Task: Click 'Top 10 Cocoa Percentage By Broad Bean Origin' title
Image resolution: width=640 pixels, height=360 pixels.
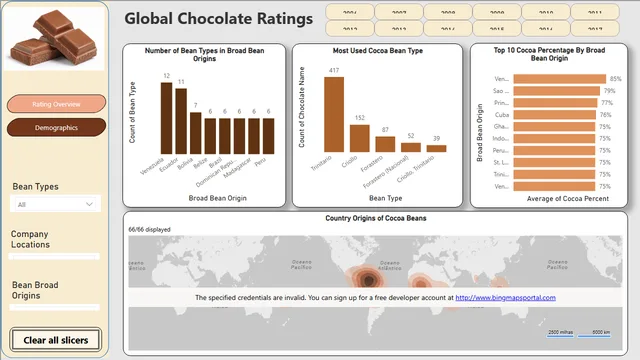Action: point(549,54)
